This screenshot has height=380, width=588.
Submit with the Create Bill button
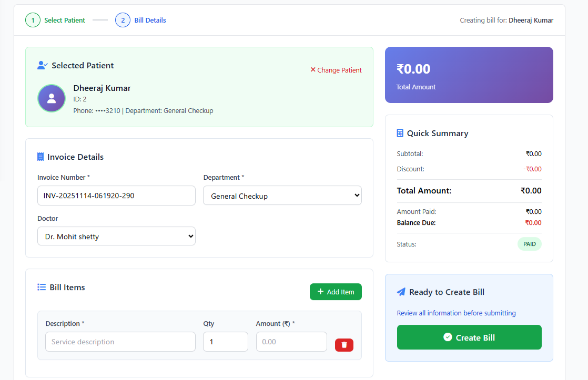point(469,337)
